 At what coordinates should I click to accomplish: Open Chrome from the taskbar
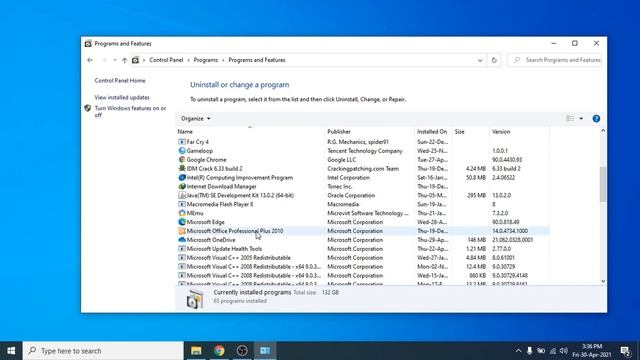pyautogui.click(x=219, y=351)
